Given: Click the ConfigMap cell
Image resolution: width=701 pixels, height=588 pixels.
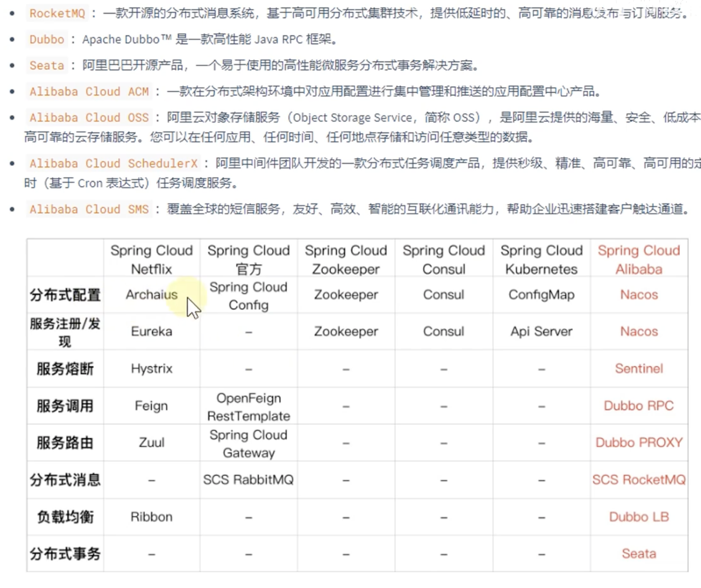Looking at the screenshot, I should [542, 295].
